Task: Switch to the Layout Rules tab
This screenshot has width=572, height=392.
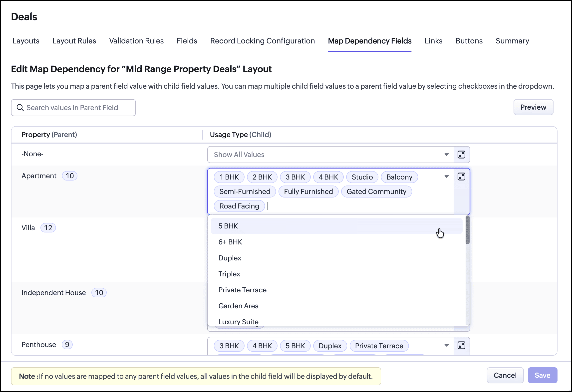Action: coord(74,41)
